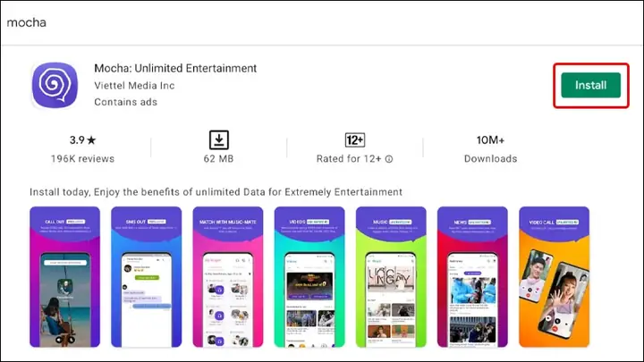644x362 pixels.
Task: Open the VIDEOS screenshot thumbnail
Action: pos(309,276)
